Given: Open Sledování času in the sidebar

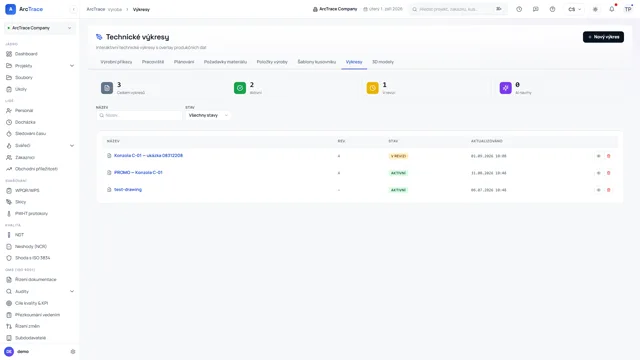Looking at the screenshot, I should tap(31, 133).
